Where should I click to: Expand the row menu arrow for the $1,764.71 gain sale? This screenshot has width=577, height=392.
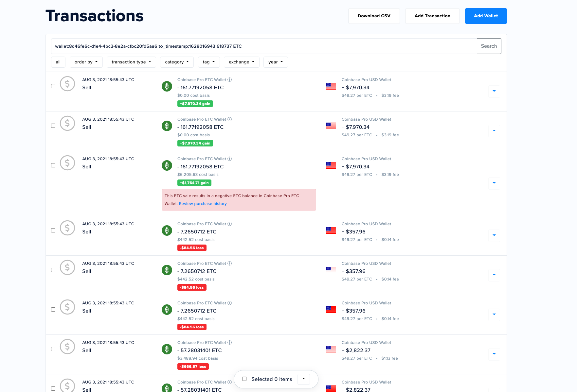pyautogui.click(x=494, y=183)
